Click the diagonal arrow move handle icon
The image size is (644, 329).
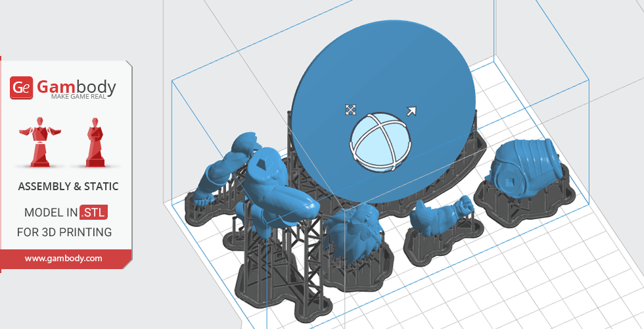point(411,111)
